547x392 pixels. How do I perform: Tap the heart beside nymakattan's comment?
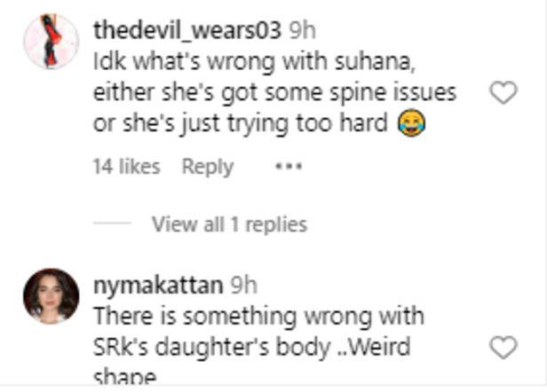coord(503,348)
